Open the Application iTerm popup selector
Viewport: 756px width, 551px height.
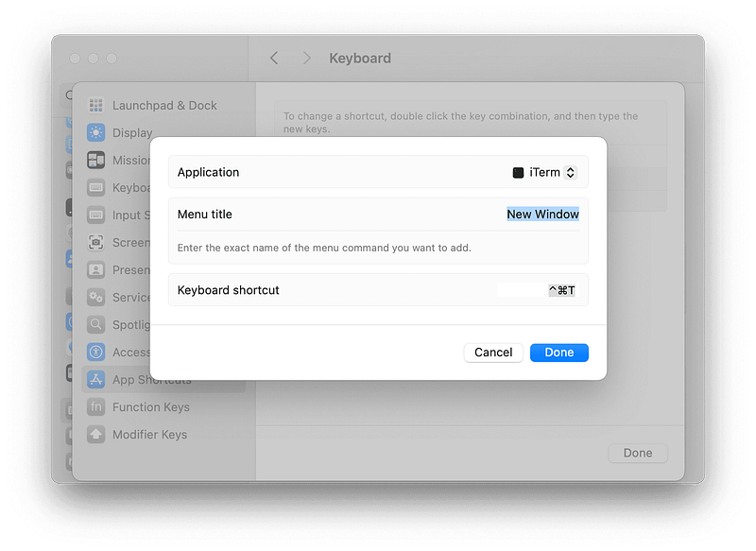click(x=545, y=172)
